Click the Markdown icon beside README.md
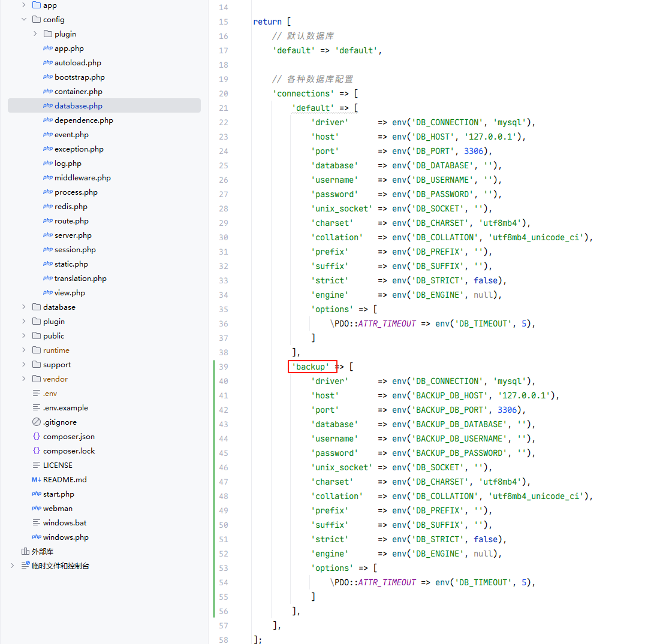Image resolution: width=654 pixels, height=644 pixels. point(37,480)
